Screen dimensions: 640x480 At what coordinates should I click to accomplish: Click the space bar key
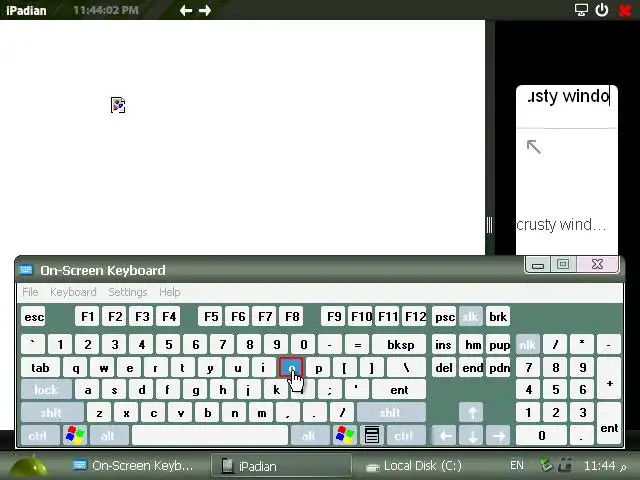pos(210,436)
